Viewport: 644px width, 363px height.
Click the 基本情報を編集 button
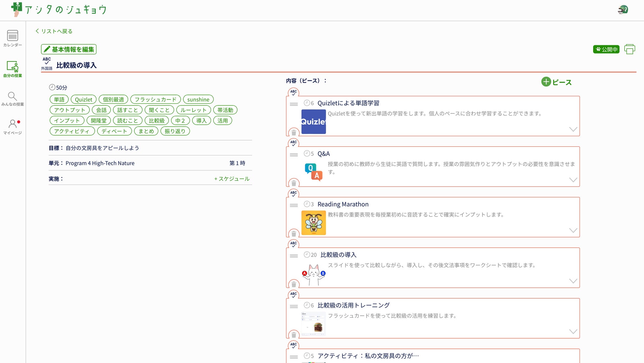[69, 49]
